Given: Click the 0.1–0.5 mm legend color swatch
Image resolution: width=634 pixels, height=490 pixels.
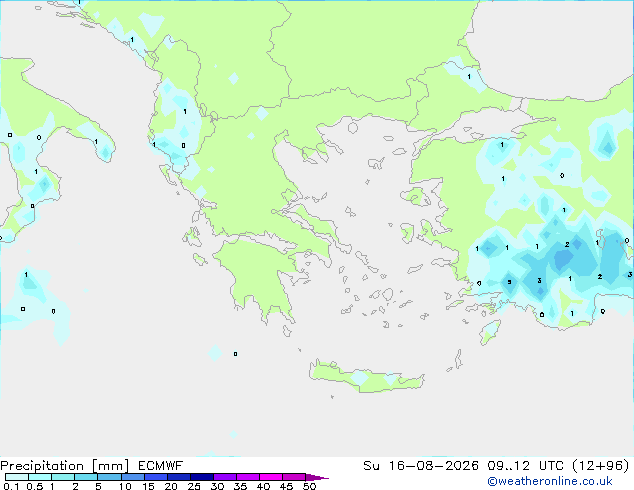Looking at the screenshot, I should pos(17,477).
